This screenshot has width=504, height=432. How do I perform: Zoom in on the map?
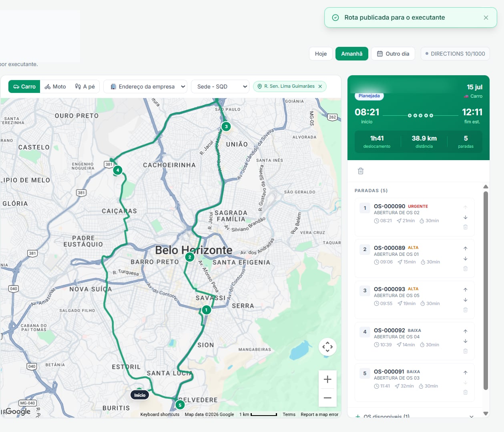[x=327, y=380]
